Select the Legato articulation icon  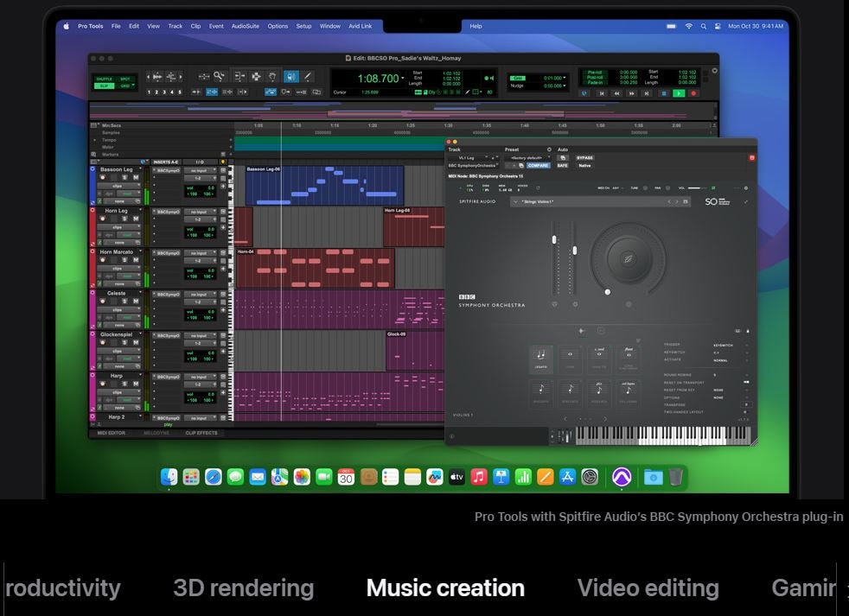[x=542, y=359]
